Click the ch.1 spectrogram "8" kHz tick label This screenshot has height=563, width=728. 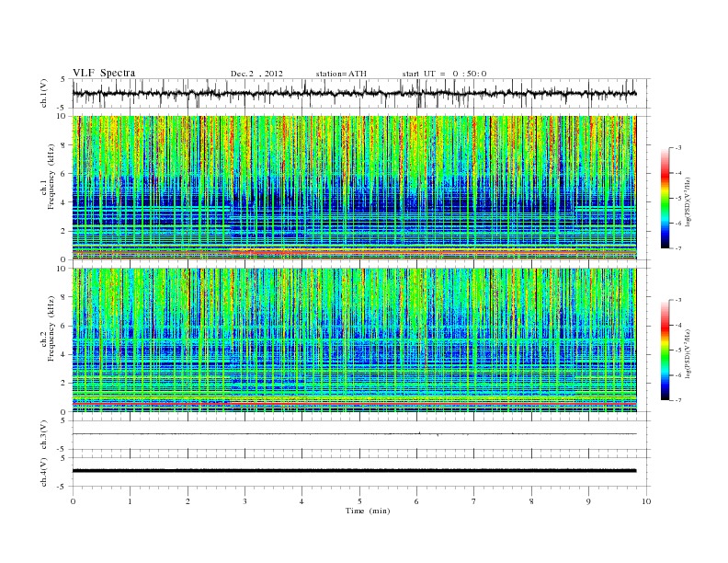click(x=63, y=145)
